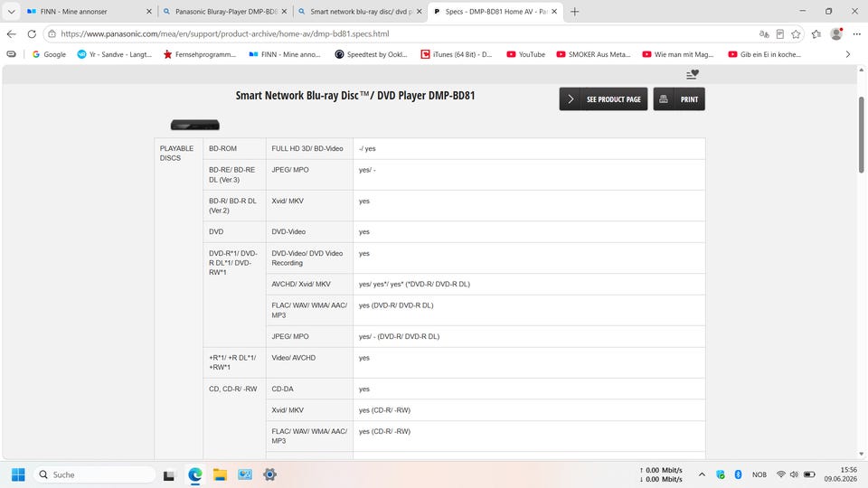The image size is (868, 488).
Task: Open the leftmost bookmarks bar icon
Action: (11, 54)
